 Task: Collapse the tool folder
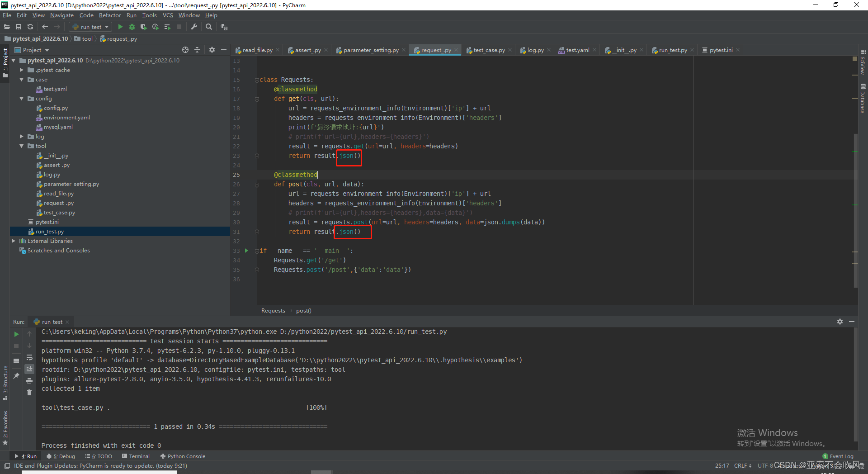tap(22, 146)
